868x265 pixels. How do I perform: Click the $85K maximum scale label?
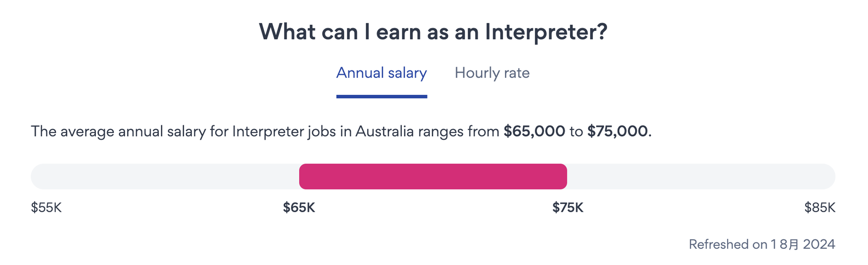pyautogui.click(x=820, y=208)
